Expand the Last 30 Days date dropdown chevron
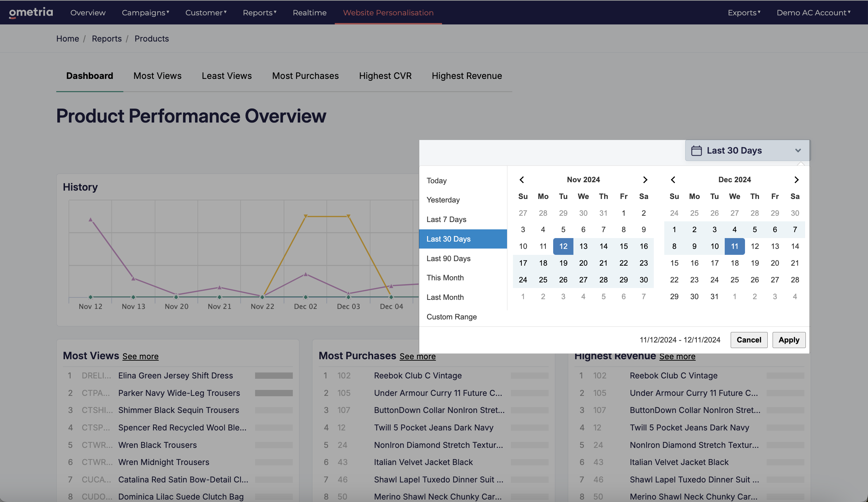The width and height of the screenshot is (868, 502). coord(798,150)
